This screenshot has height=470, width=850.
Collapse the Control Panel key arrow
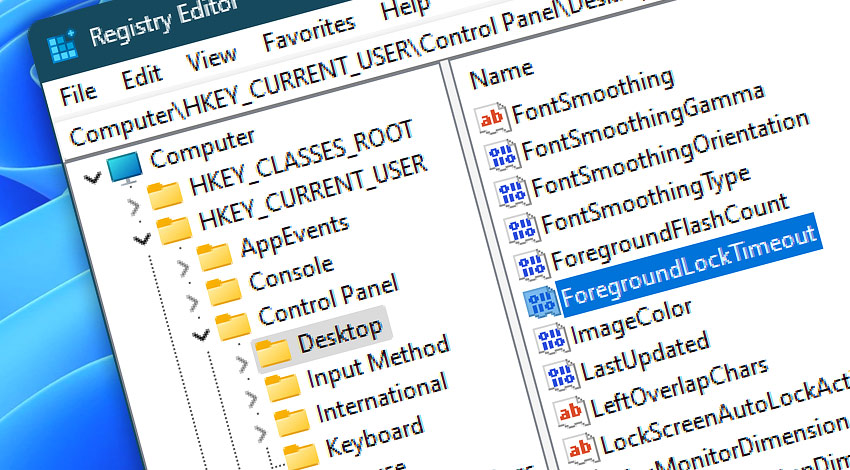coord(201,335)
